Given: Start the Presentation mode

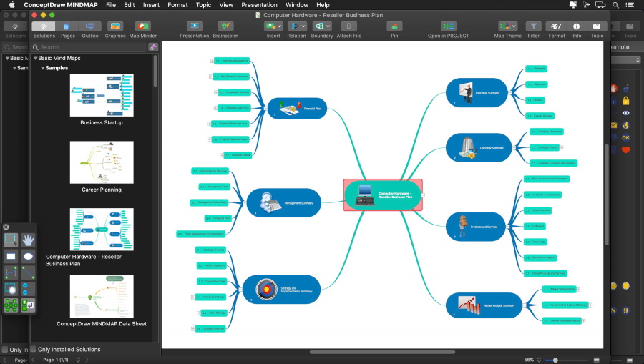Looking at the screenshot, I should (194, 26).
